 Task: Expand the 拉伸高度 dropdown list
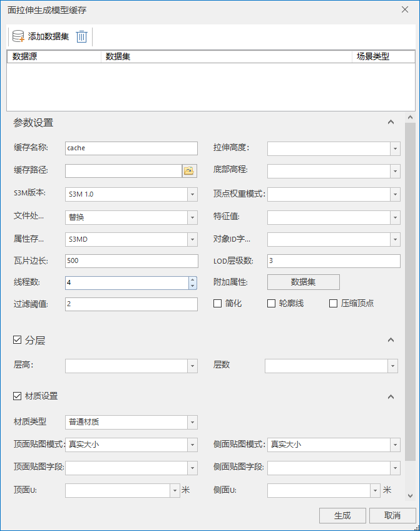[395, 148]
